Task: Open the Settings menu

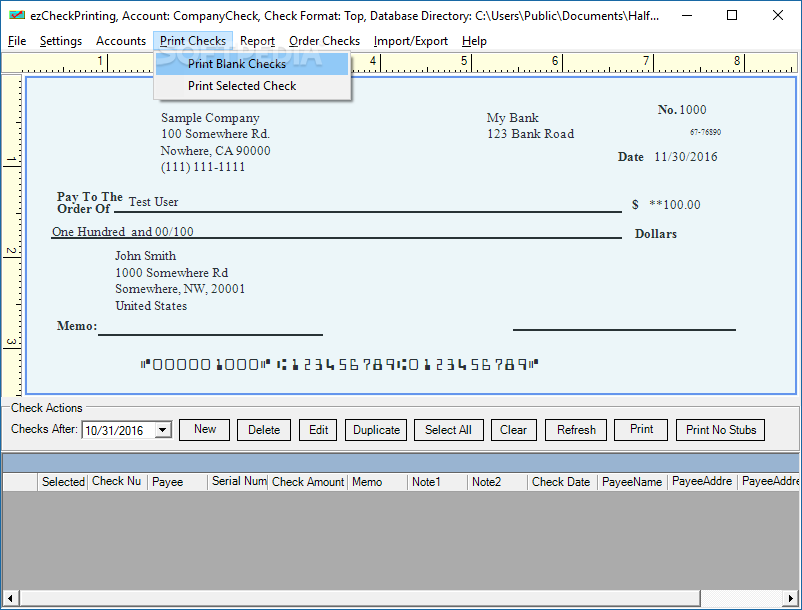Action: point(60,41)
